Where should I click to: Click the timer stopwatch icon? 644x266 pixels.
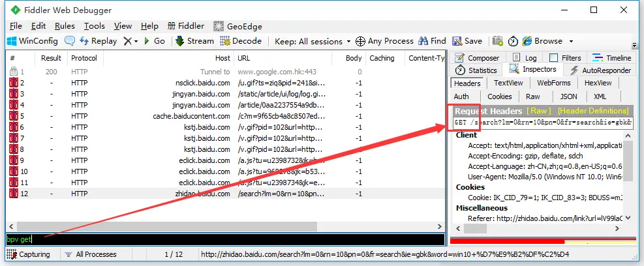[x=513, y=41]
